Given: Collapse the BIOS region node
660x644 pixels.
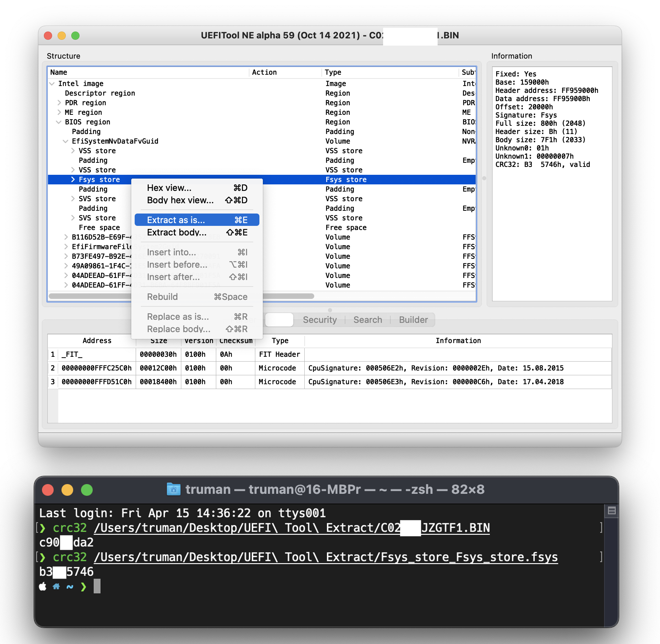Looking at the screenshot, I should tap(59, 122).
